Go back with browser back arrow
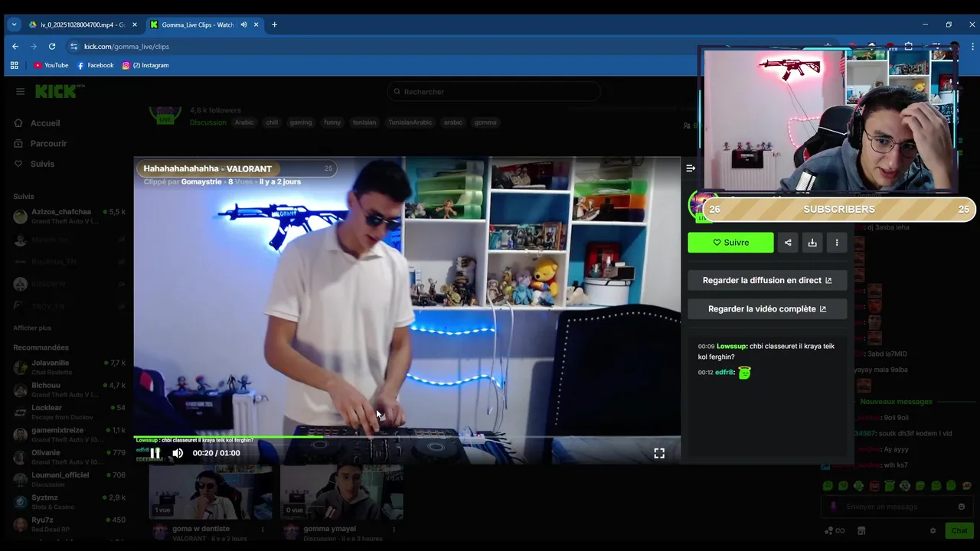Image resolution: width=980 pixels, height=551 pixels. [15, 47]
